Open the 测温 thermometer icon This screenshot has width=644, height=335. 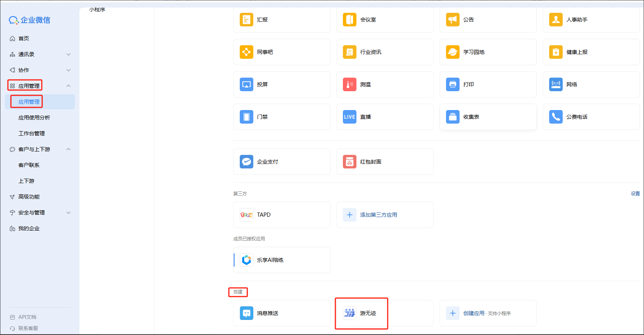(349, 84)
